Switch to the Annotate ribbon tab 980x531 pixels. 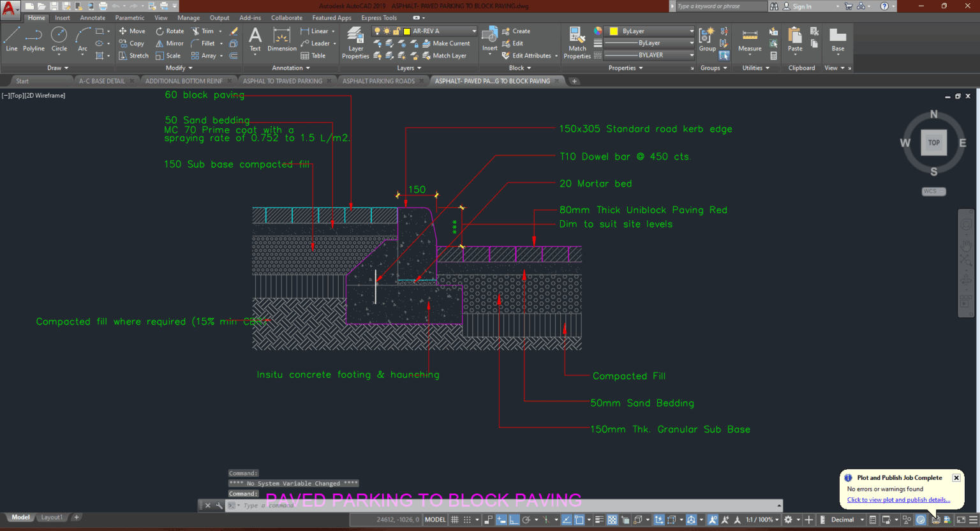tap(93, 17)
